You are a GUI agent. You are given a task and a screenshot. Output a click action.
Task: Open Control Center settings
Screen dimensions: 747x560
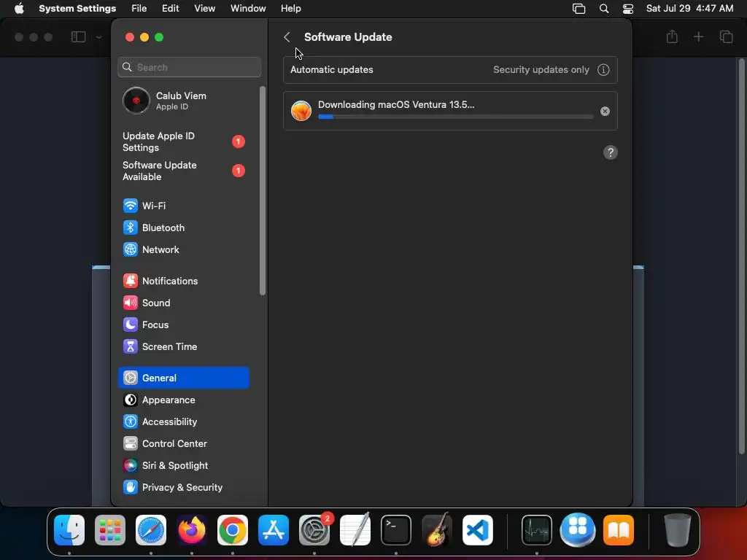coord(183,444)
